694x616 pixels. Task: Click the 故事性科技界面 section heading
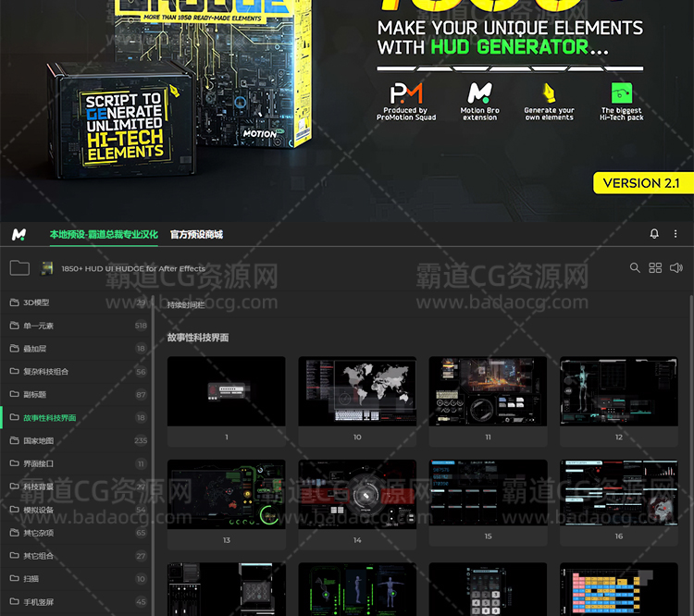click(198, 338)
